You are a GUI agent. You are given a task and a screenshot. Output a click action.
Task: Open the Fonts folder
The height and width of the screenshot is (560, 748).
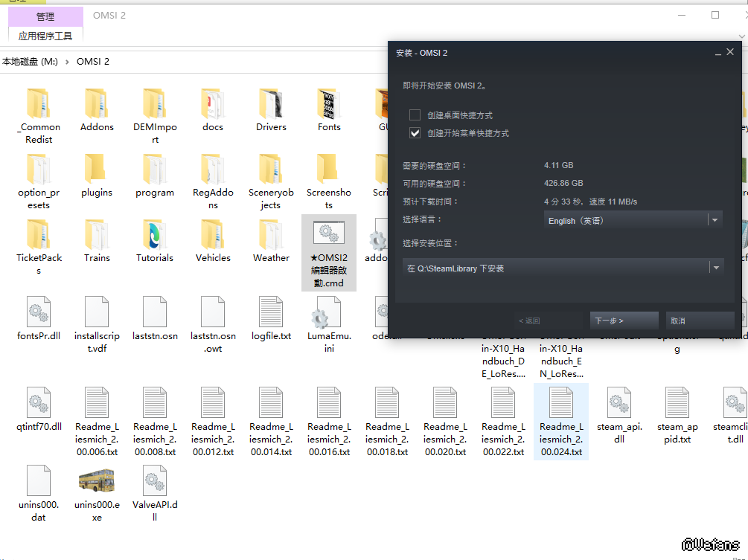tap(329, 104)
